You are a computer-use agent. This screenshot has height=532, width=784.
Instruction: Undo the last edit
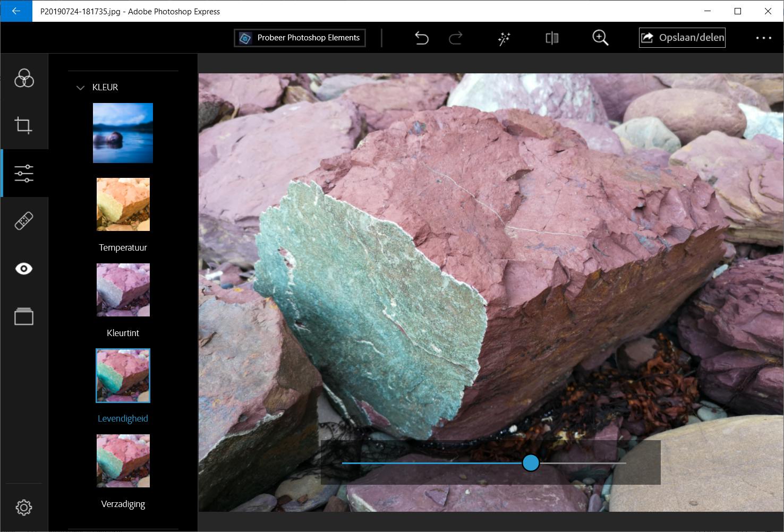tap(422, 38)
